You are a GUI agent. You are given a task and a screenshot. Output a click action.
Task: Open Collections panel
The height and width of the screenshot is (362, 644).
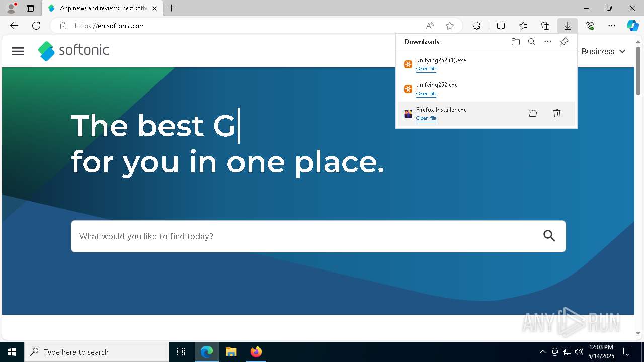coord(545,26)
